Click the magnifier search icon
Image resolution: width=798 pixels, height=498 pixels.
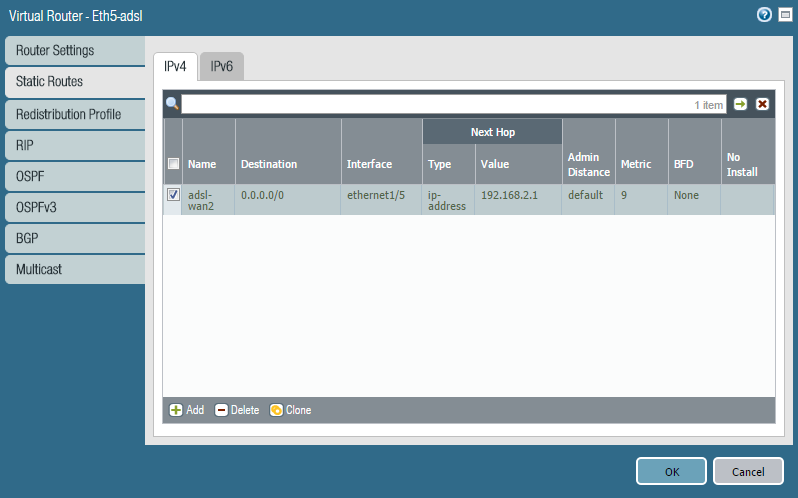[x=172, y=103]
